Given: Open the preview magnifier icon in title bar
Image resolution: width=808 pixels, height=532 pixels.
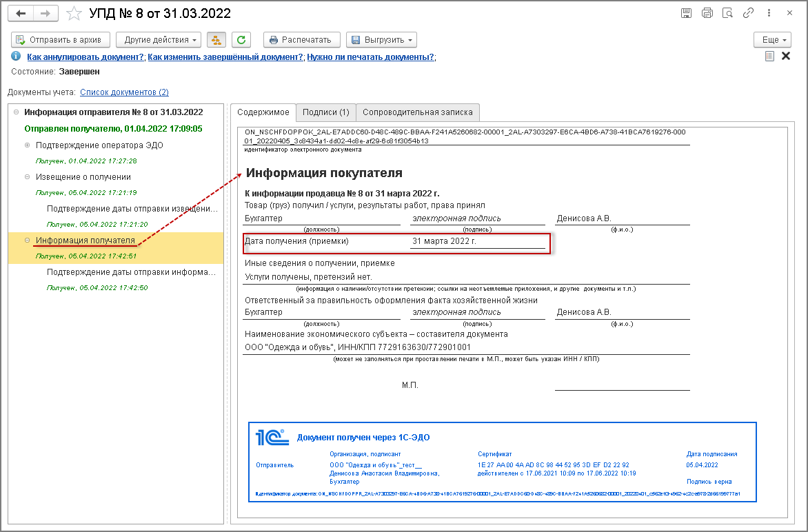Looking at the screenshot, I should 727,13.
